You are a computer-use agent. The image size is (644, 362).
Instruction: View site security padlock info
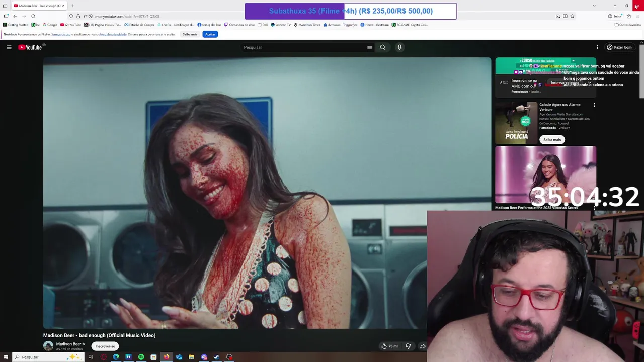pyautogui.click(x=78, y=16)
